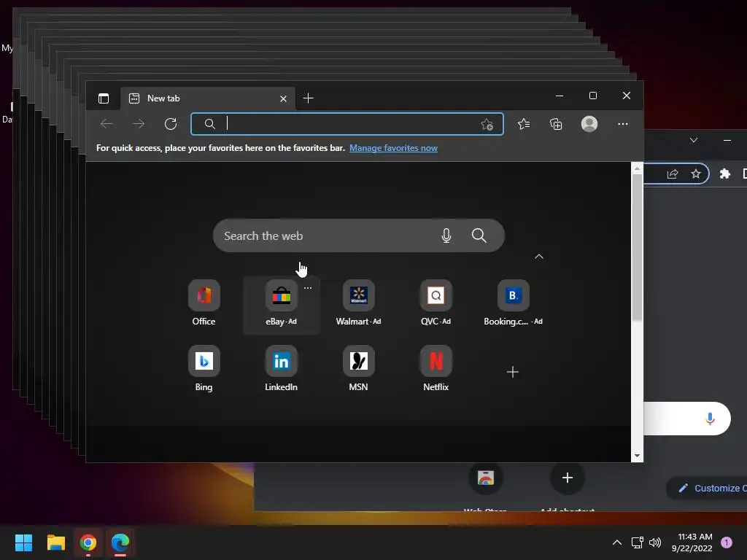Open Web Store shortcut in Chrome

[485, 487]
